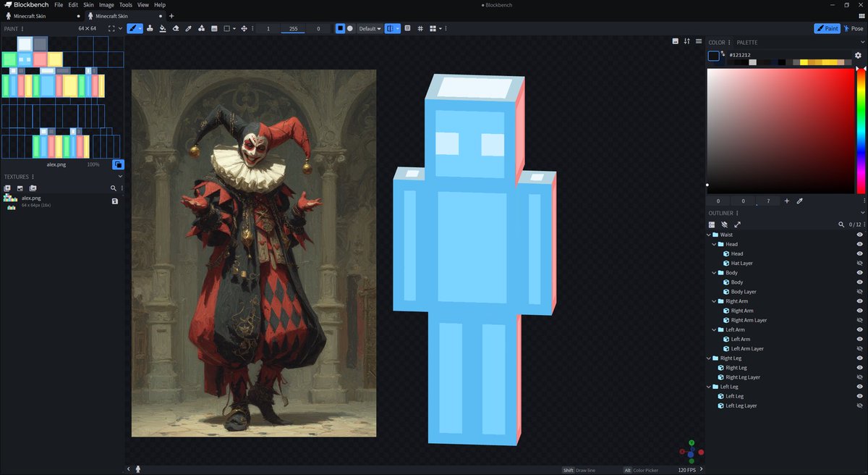
Task: Click the main color swatch
Action: pos(713,56)
